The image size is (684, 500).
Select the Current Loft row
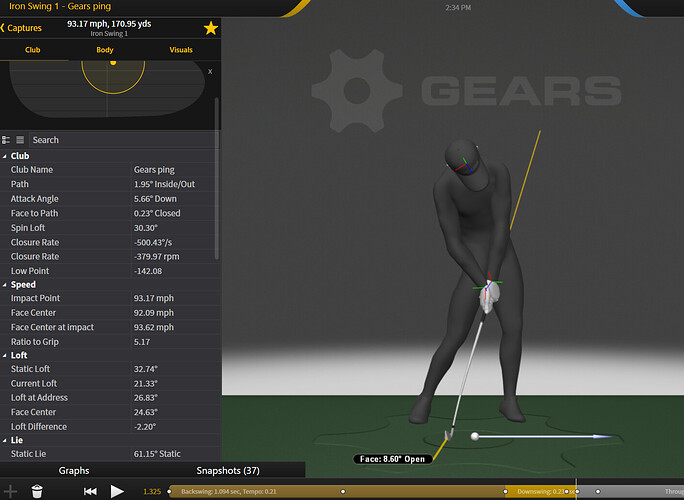click(109, 383)
